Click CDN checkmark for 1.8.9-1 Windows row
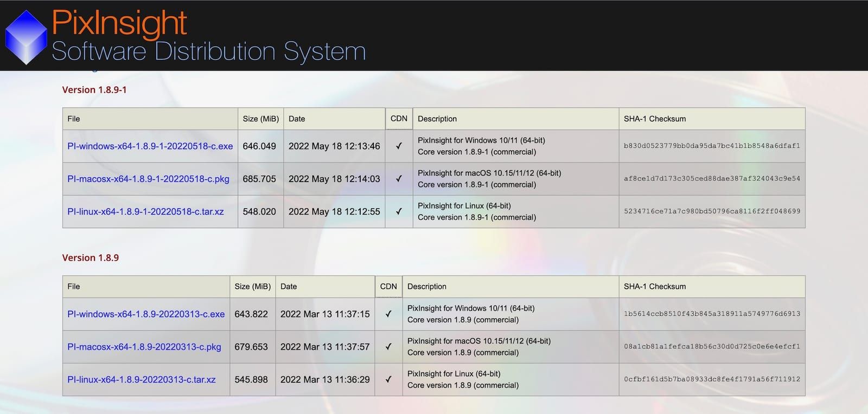This screenshot has width=868, height=414. coord(399,146)
